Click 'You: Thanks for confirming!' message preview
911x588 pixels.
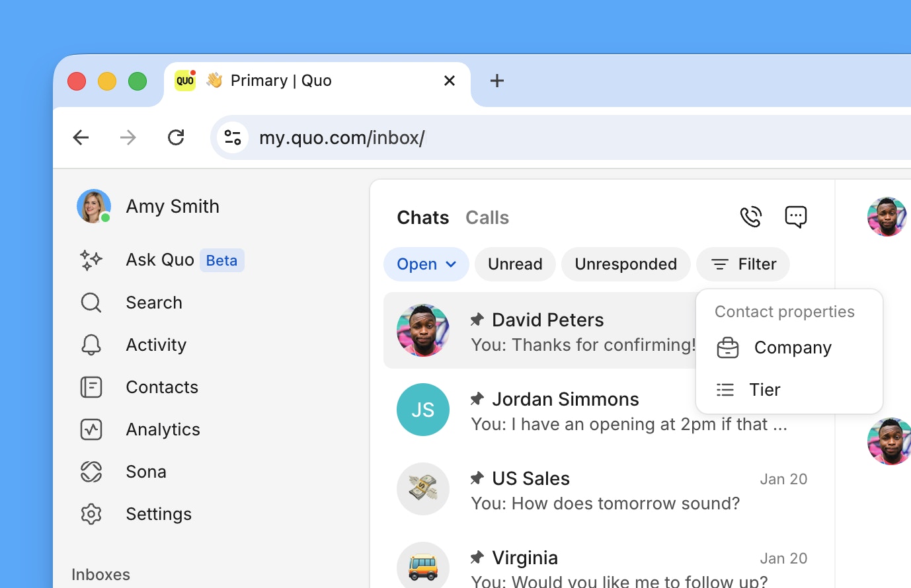point(583,345)
